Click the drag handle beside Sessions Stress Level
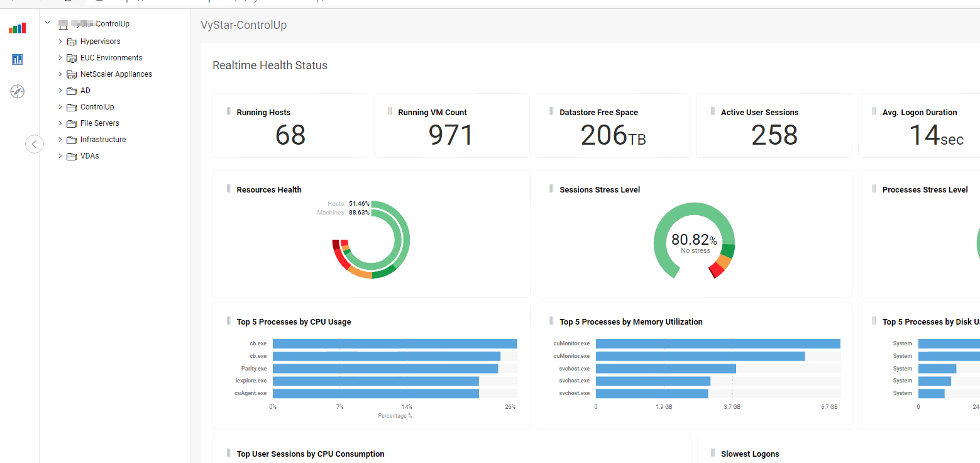The width and height of the screenshot is (980, 463). tap(551, 189)
